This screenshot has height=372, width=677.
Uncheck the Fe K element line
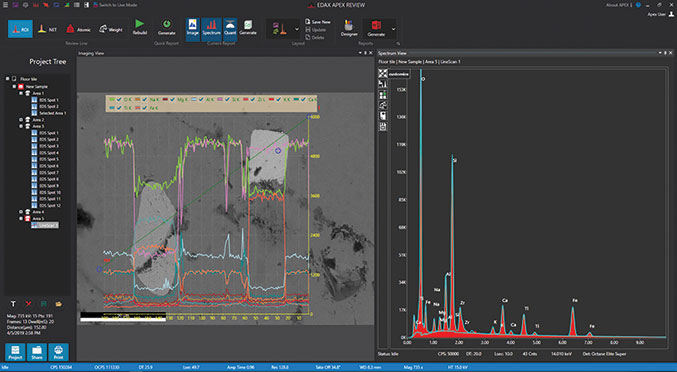145,108
